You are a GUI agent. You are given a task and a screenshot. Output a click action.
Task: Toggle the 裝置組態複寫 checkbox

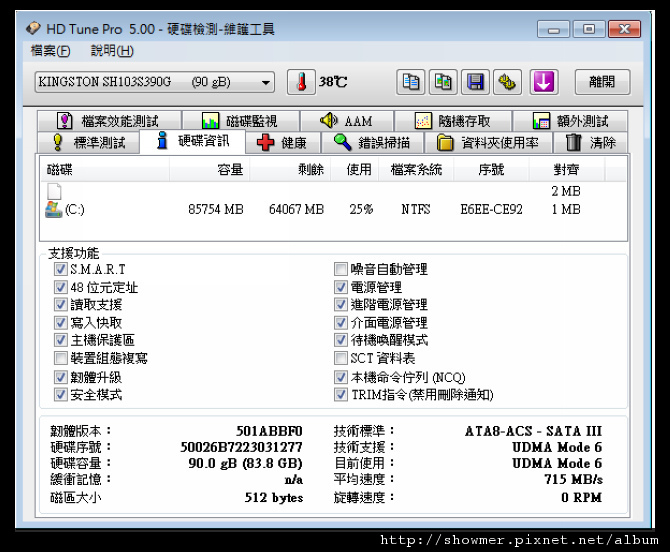tap(61, 358)
